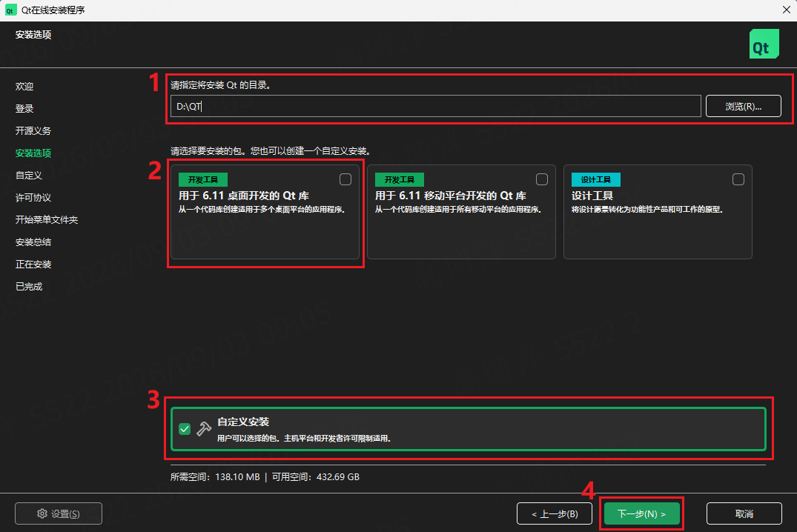Click the 移动平台开发的 Qt 库 package card
The image size is (797, 532).
point(461,212)
